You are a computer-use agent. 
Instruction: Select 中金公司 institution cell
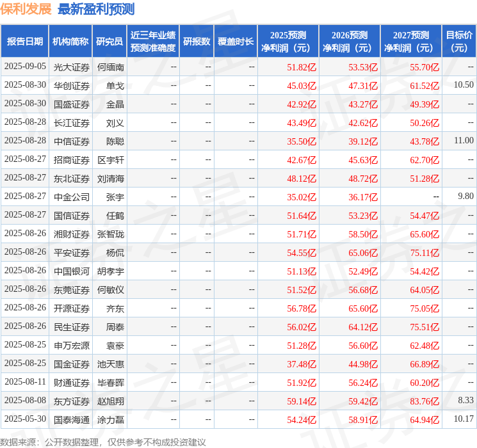point(72,197)
